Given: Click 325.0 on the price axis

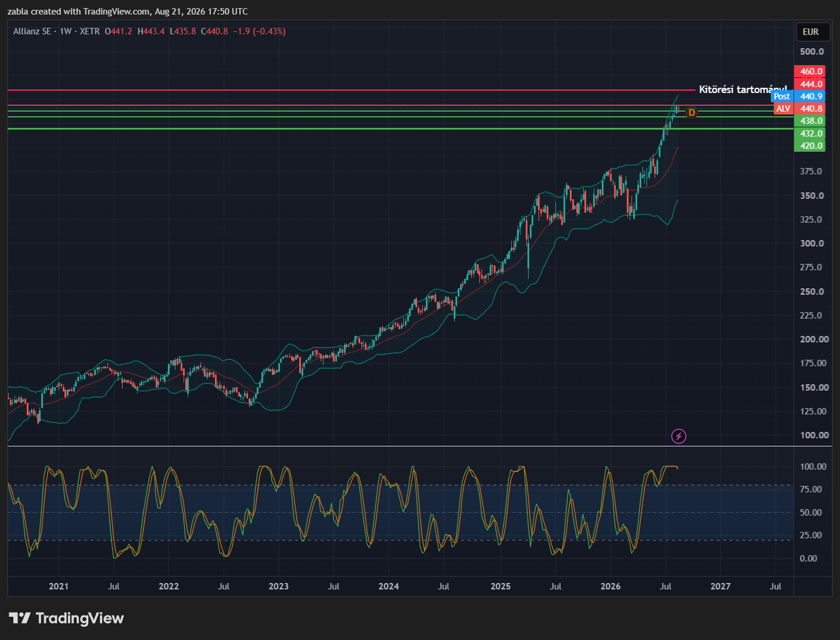Looking at the screenshot, I should [x=812, y=220].
